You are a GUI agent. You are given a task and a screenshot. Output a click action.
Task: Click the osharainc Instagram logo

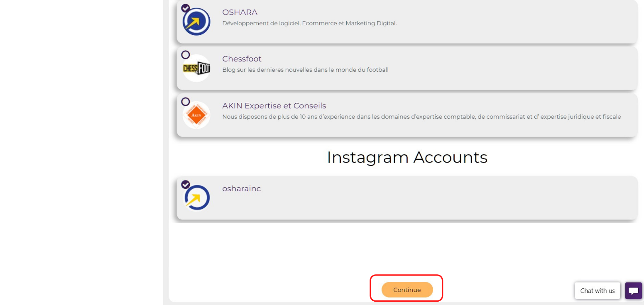point(197,198)
